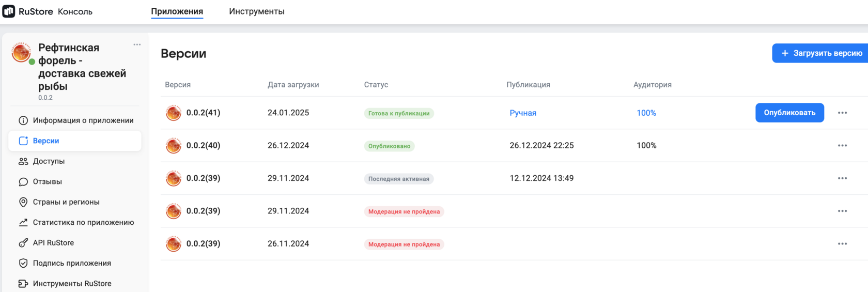This screenshot has height=292, width=868.
Task: Open the more options for the 26.11.2024 row
Action: 842,243
